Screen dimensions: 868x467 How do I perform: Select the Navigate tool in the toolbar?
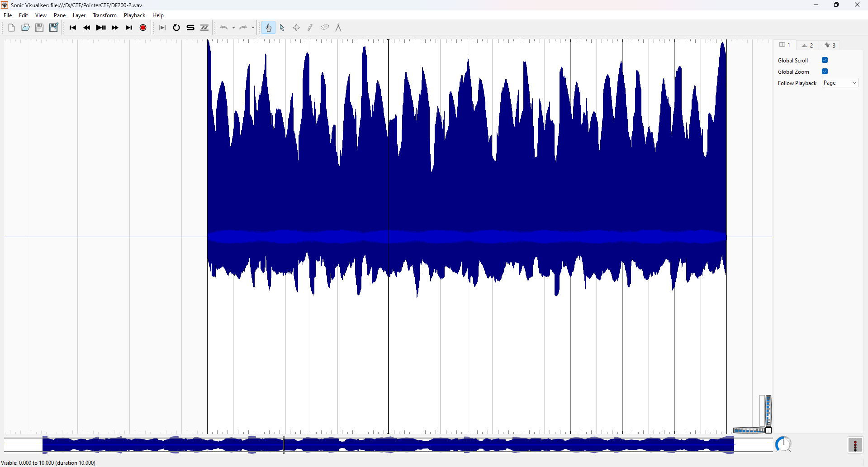(268, 28)
